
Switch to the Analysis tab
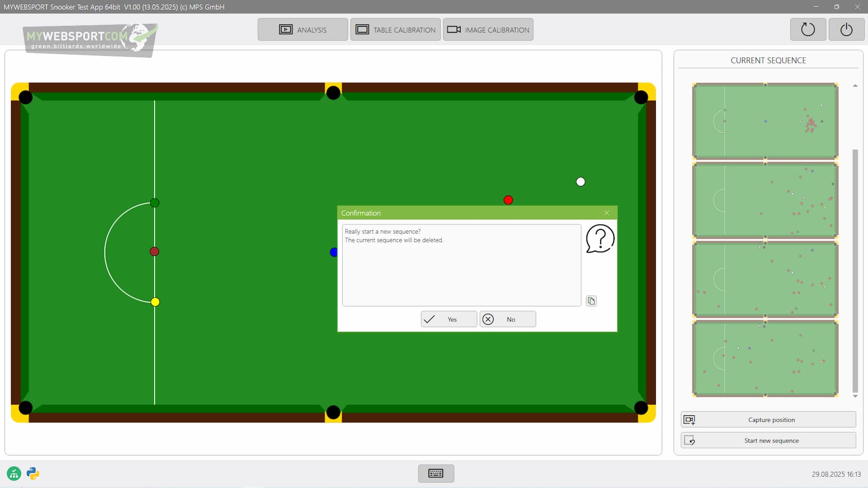click(x=303, y=30)
